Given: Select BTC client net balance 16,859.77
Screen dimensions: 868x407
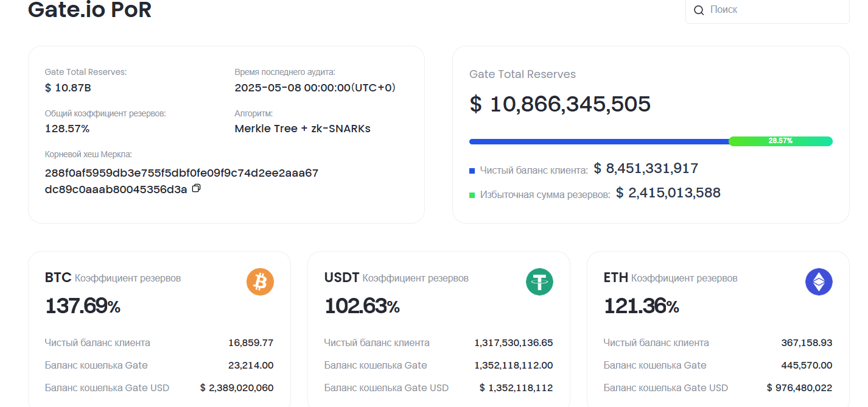Looking at the screenshot, I should [x=251, y=343].
